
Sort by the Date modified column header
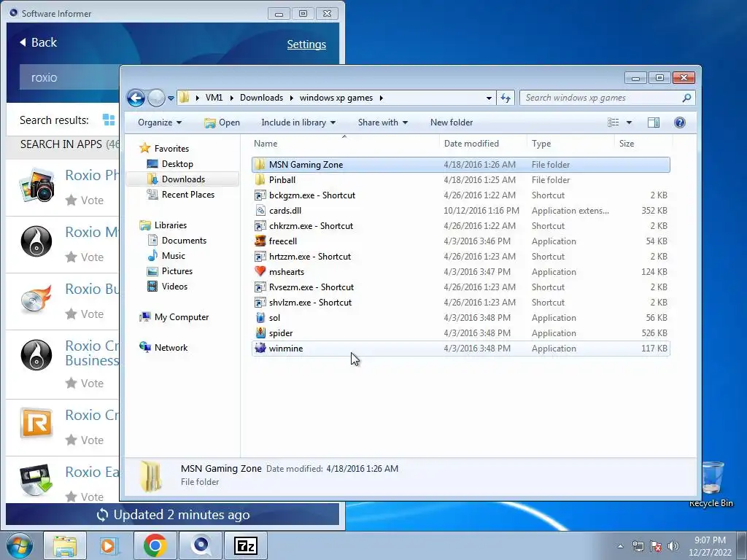pyautogui.click(x=471, y=144)
